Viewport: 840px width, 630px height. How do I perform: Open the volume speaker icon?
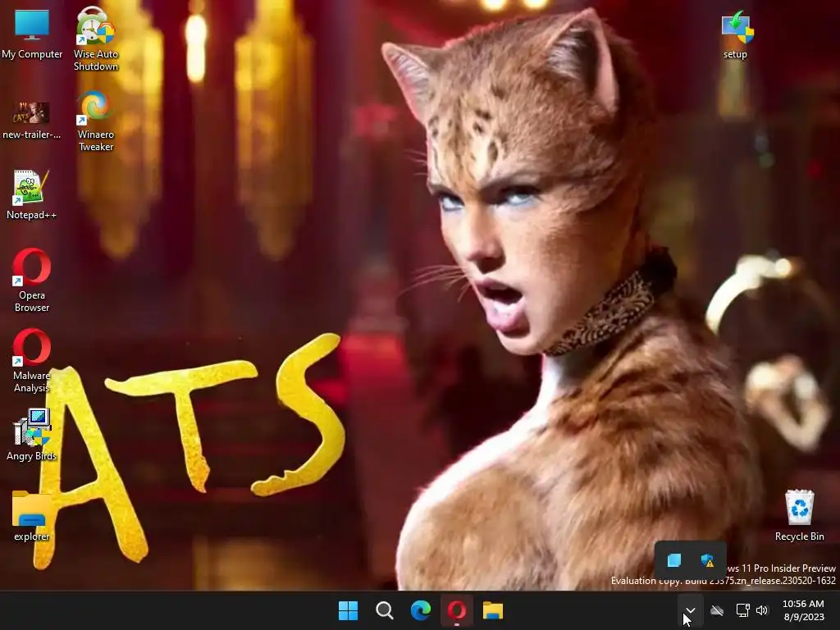click(762, 610)
